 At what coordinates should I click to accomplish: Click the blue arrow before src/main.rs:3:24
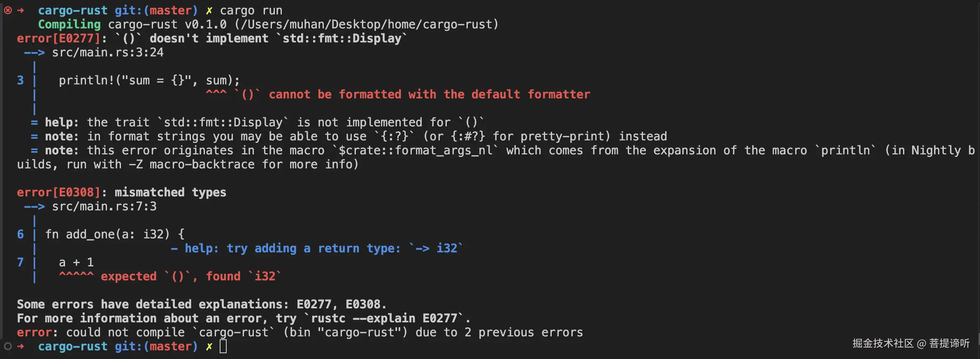(x=34, y=53)
